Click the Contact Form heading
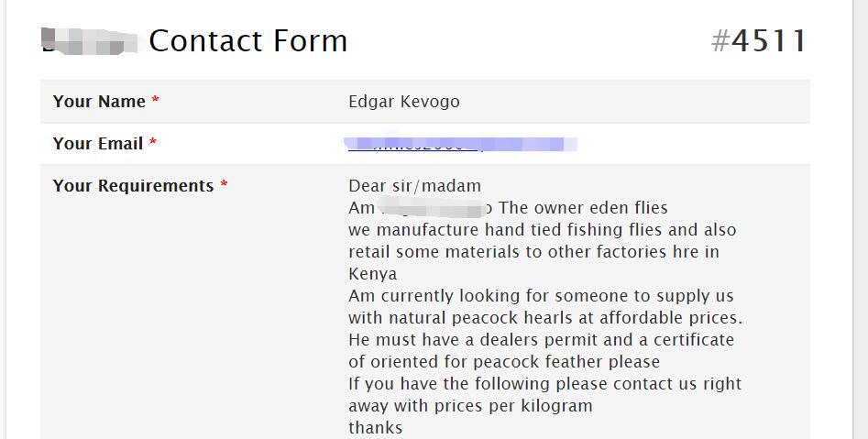 (x=248, y=41)
